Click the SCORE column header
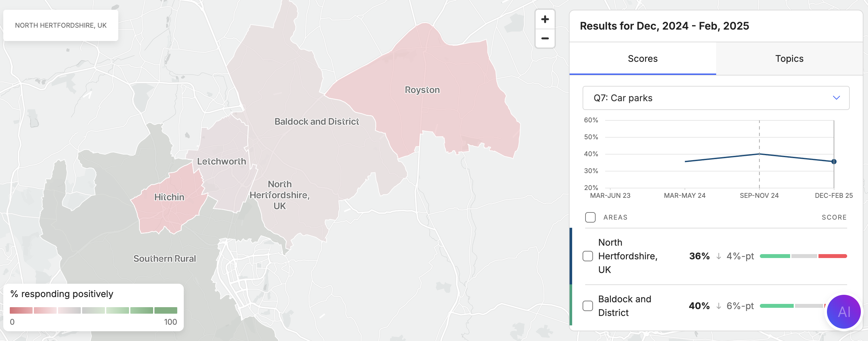868x341 pixels. (x=834, y=217)
